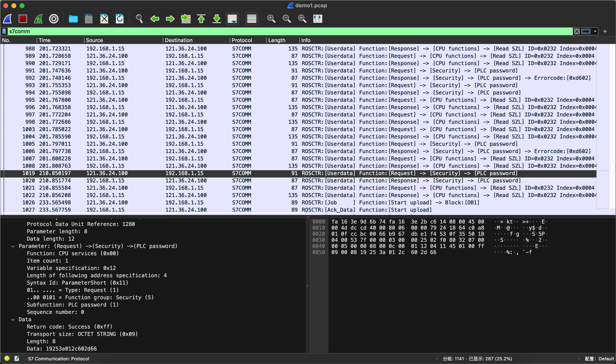Restart the current capture
The width and height of the screenshot is (616, 364).
point(38,19)
